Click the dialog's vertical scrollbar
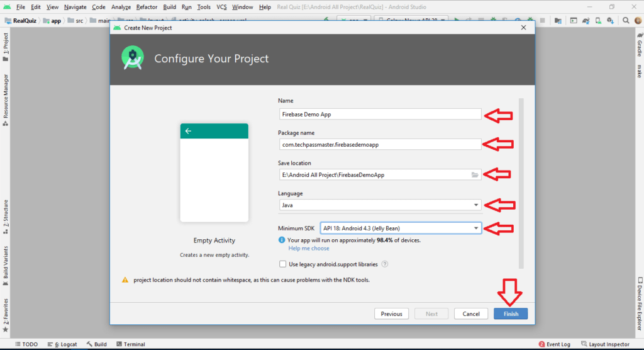The width and height of the screenshot is (644, 350). click(521, 183)
